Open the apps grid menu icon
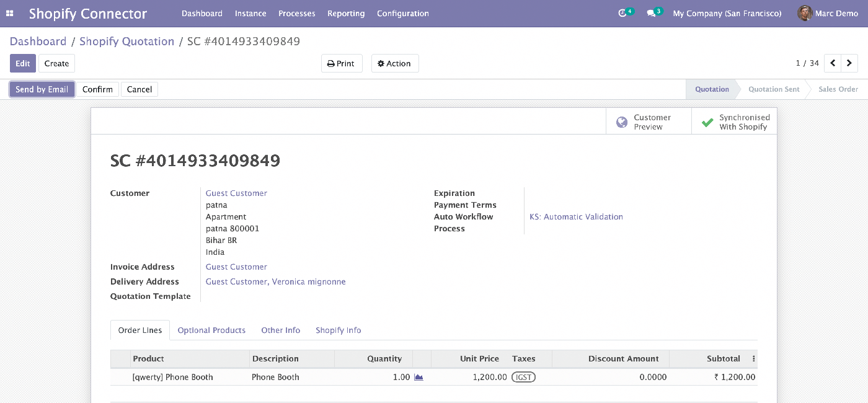This screenshot has width=868, height=403. [10, 13]
